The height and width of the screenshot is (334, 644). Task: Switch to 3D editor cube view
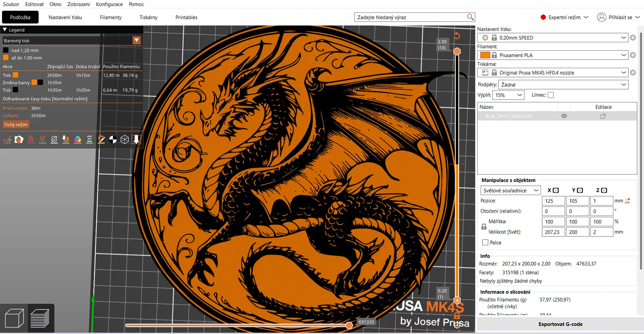tap(14, 318)
